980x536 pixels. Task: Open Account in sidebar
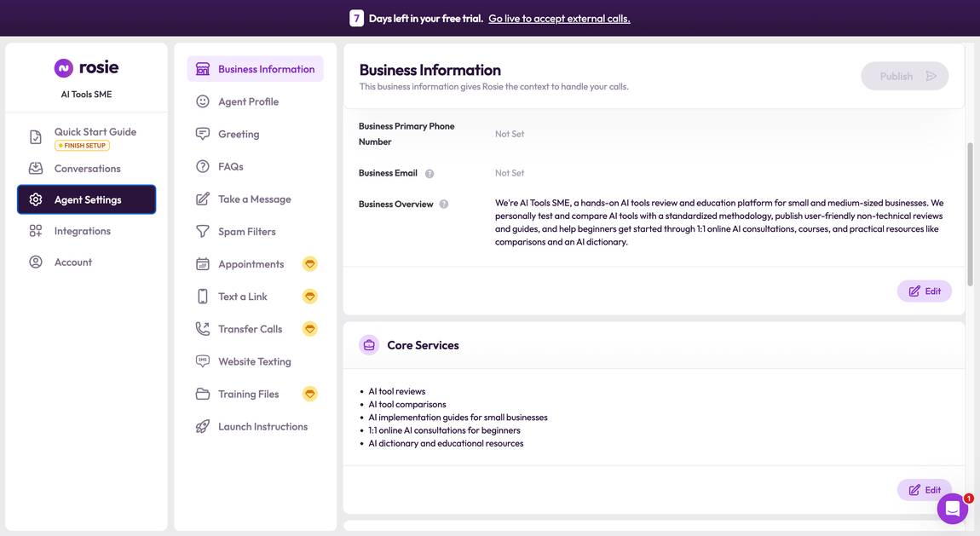[x=87, y=262]
